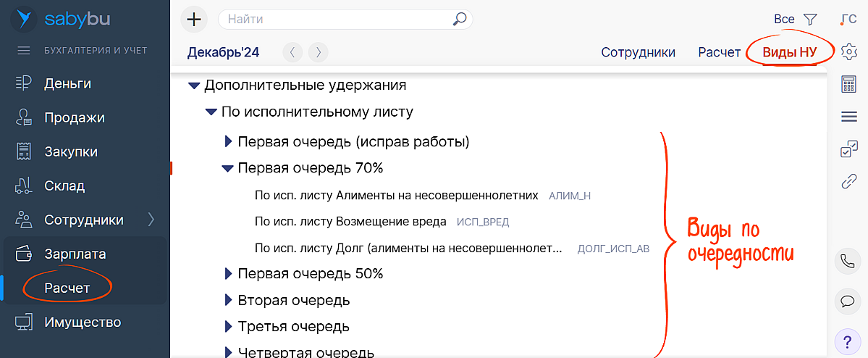
Task: Click the phone call icon
Action: (x=846, y=261)
